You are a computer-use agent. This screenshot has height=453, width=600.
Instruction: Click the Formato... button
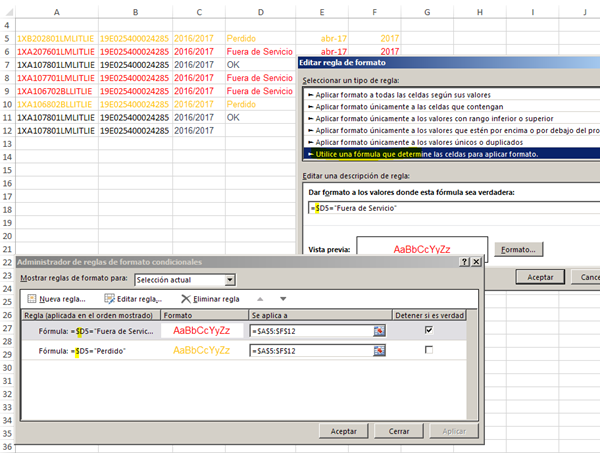pyautogui.click(x=519, y=249)
